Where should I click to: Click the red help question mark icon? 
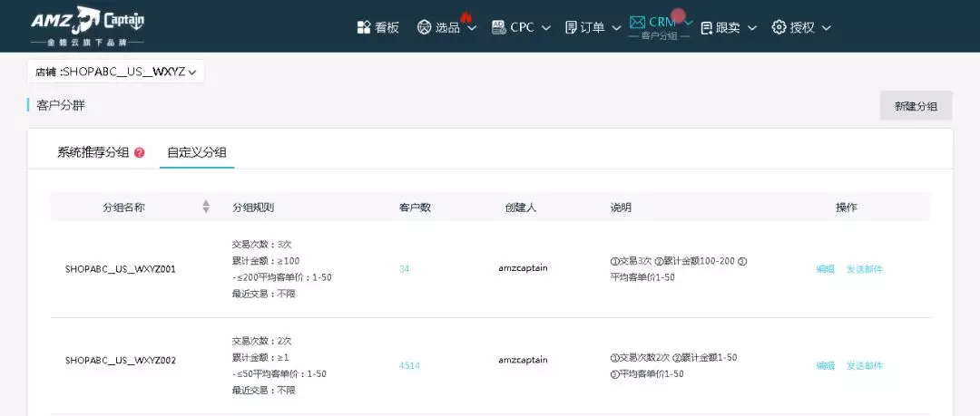coord(140,152)
